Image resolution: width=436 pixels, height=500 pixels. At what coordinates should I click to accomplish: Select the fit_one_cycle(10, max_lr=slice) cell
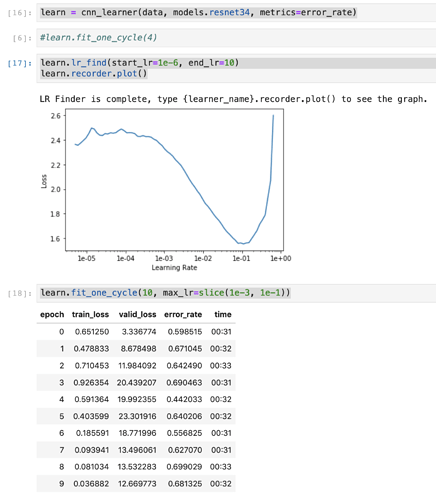tap(236, 293)
